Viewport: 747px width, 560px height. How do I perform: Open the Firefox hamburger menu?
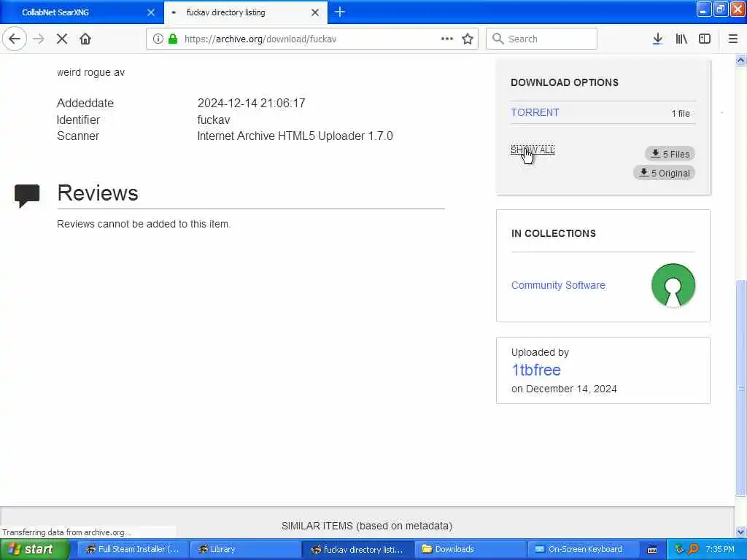[x=733, y=39]
